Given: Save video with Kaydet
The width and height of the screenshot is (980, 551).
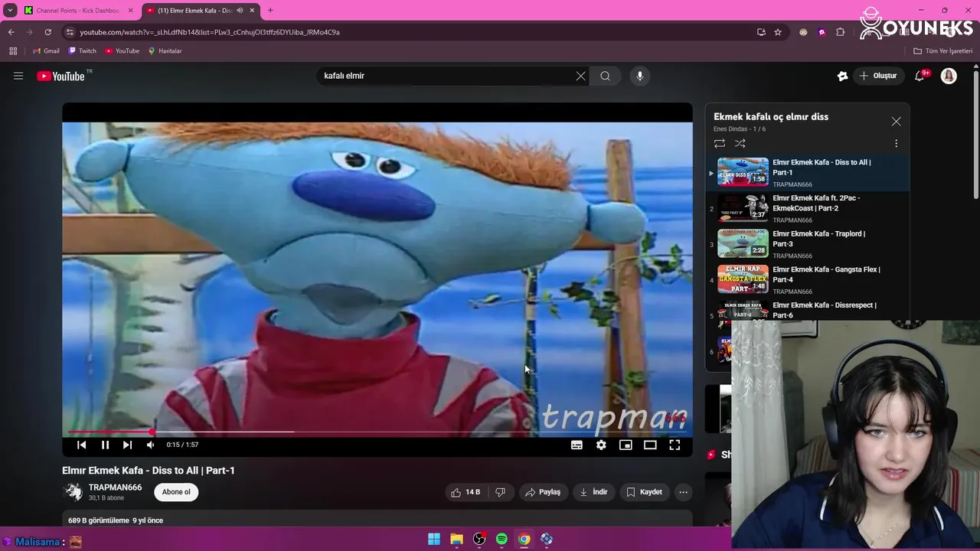Looking at the screenshot, I should (x=644, y=492).
